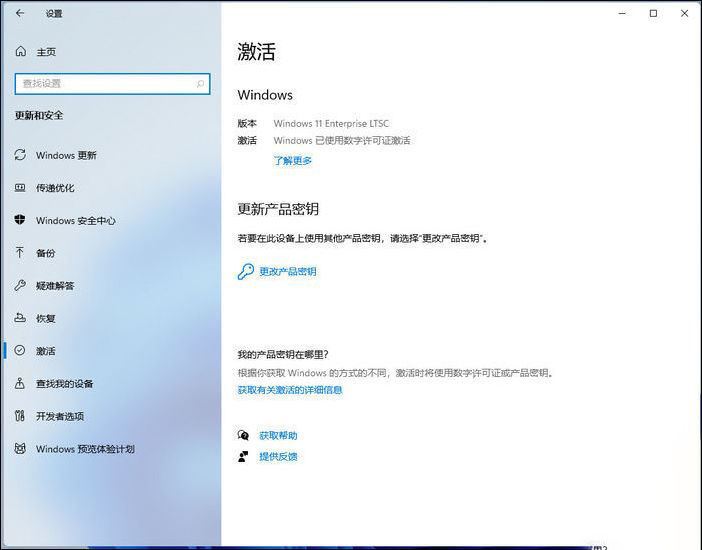Screen dimensions: 702x550
Task: Open Windows 预览体验计划 page
Action: [85, 449]
